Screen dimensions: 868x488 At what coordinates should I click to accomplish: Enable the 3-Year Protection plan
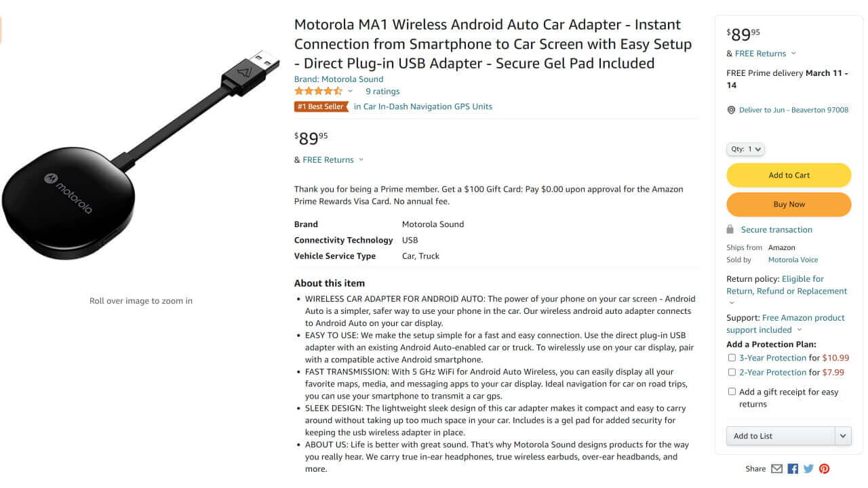coord(732,357)
